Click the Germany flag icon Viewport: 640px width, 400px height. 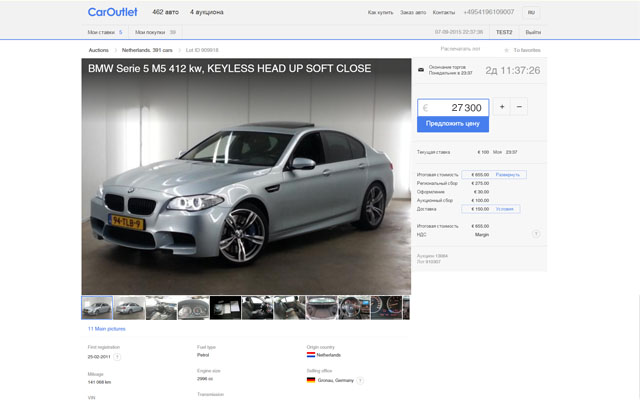click(x=311, y=380)
